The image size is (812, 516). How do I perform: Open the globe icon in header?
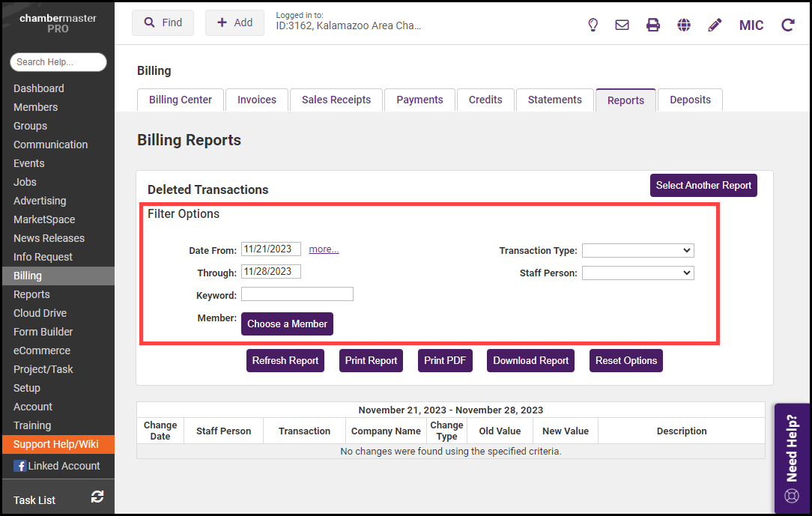684,25
